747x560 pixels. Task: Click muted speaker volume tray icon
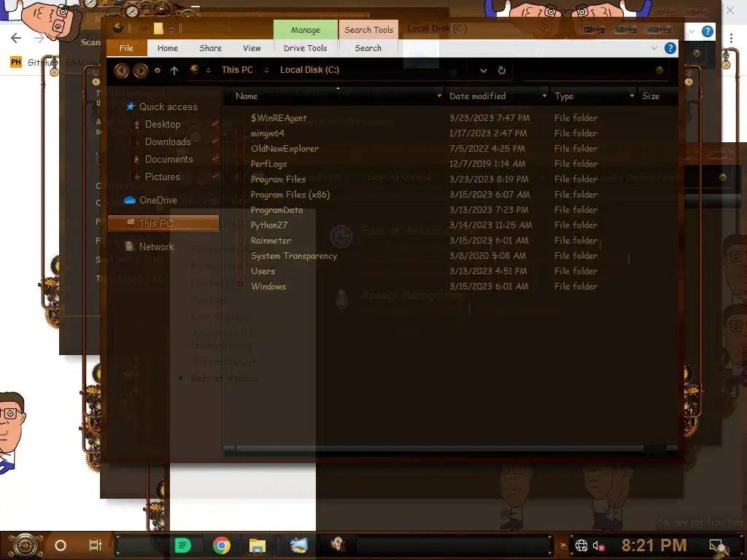(x=598, y=545)
